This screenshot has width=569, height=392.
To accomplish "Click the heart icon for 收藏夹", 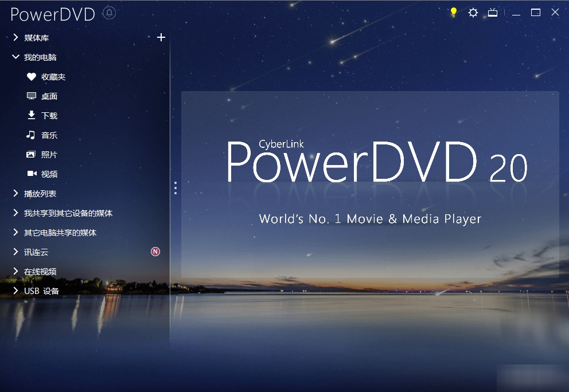I will (32, 76).
